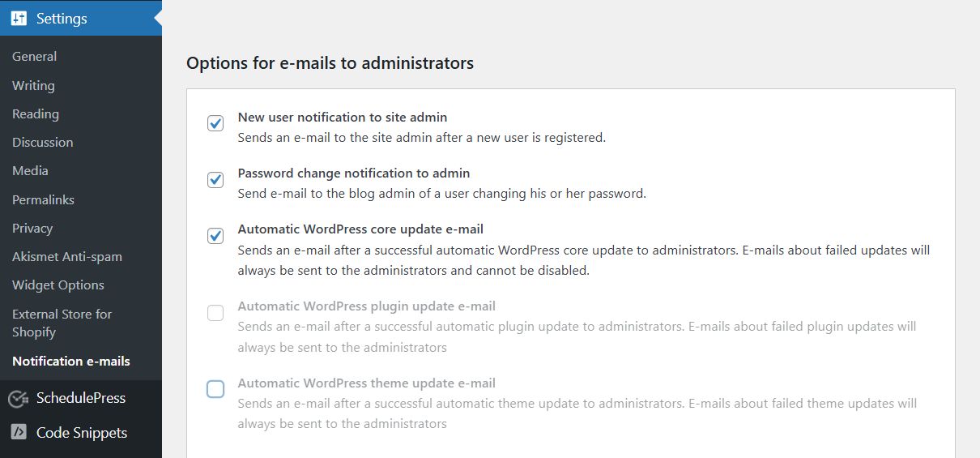The width and height of the screenshot is (980, 458).
Task: Go to Writing settings
Action: click(x=33, y=85)
